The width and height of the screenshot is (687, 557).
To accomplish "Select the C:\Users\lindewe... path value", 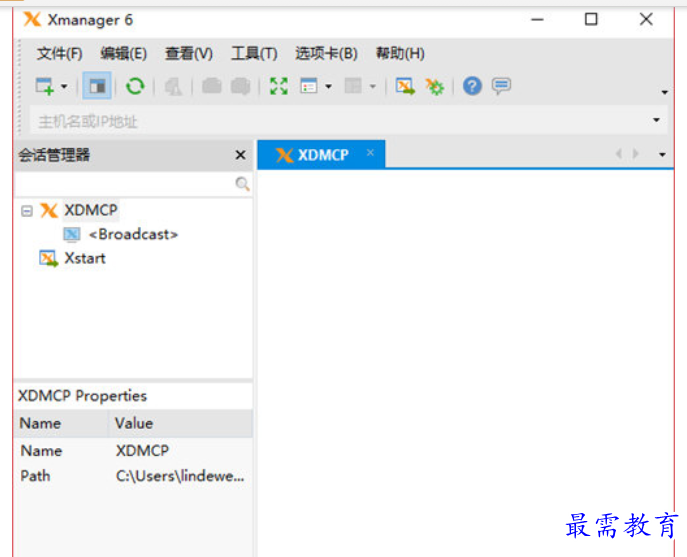I will click(180, 476).
